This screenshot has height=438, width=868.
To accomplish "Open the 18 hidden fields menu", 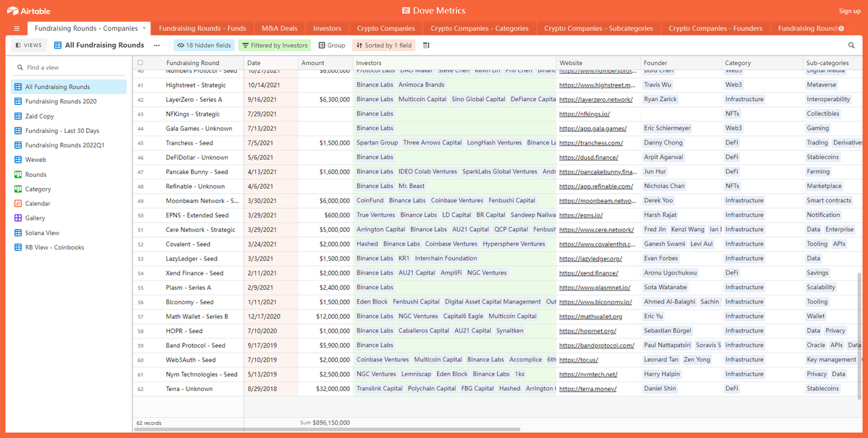I will [x=204, y=45].
